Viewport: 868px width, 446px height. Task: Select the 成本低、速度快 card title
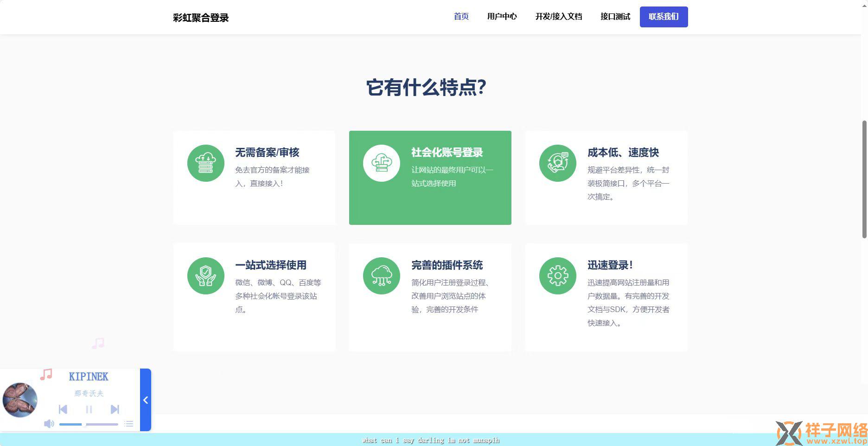623,153
